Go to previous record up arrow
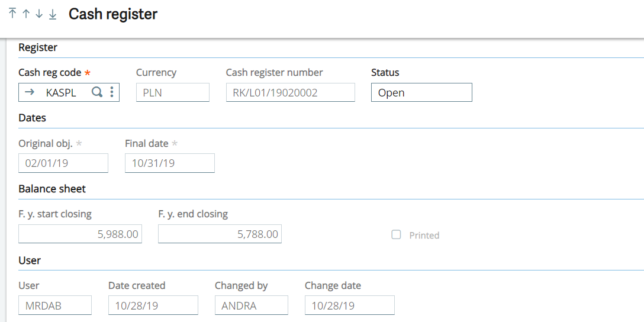This screenshot has width=644, height=322. click(x=26, y=14)
